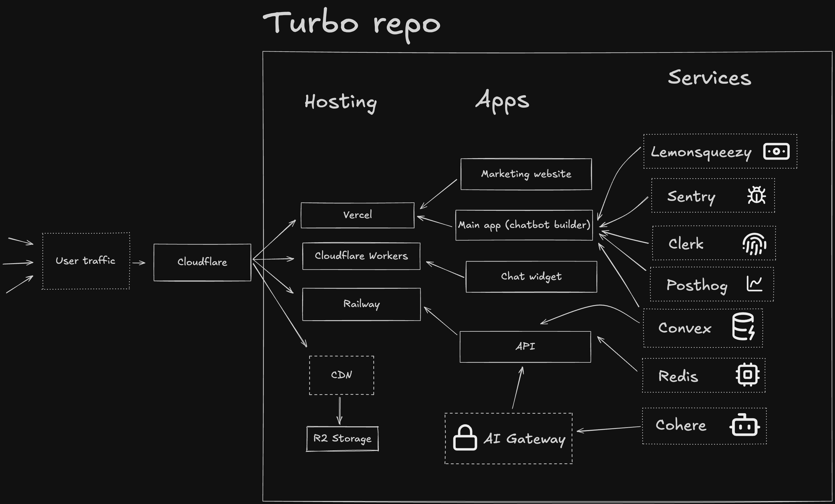Click the "Lemonsqueezy" label text

coord(701,152)
